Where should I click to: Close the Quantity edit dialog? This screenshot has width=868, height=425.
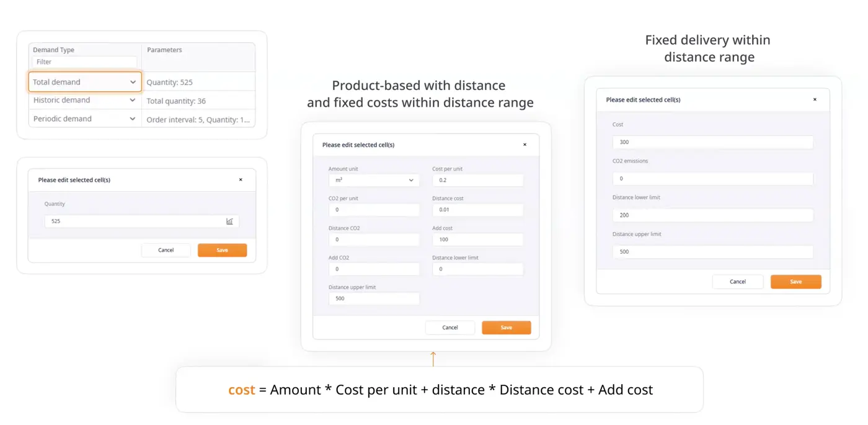[241, 180]
